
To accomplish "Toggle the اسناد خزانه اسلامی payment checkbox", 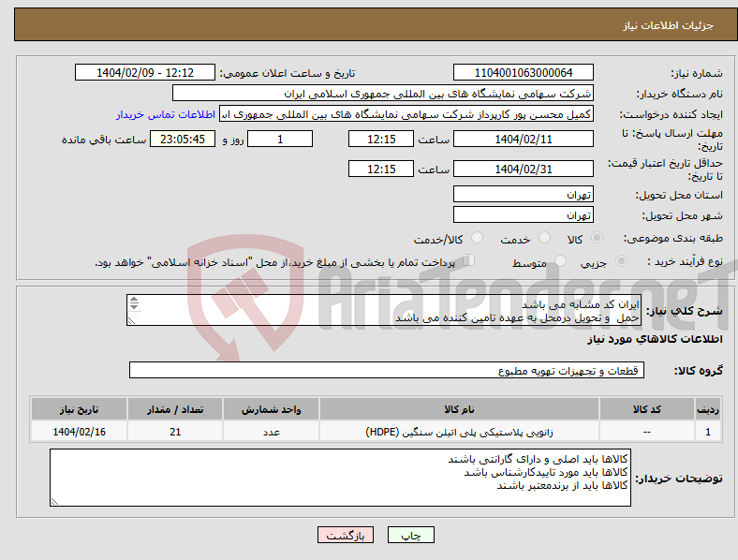I will click(x=469, y=259).
